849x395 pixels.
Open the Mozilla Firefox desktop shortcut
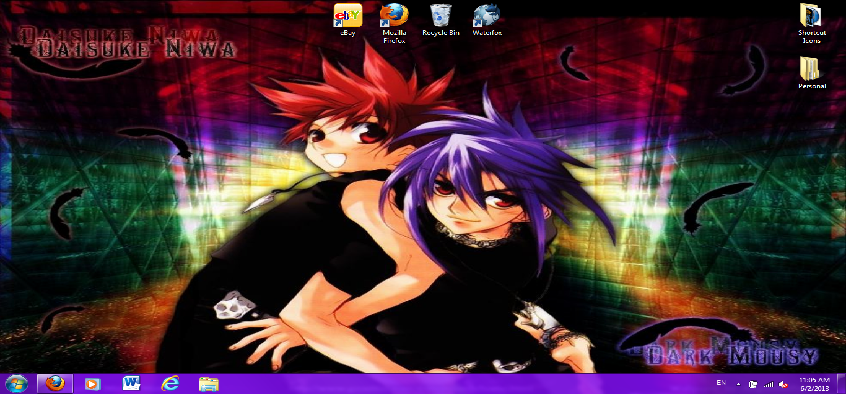[394, 23]
